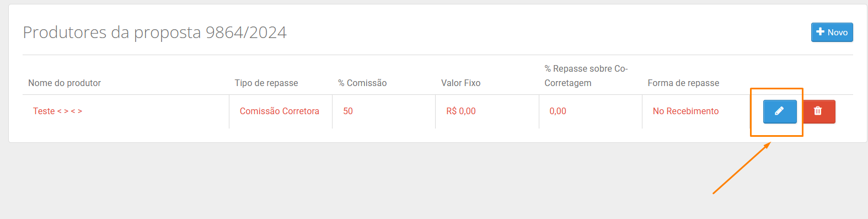Click the Nome do produtor column header
Viewport: 868px width, 219px height.
tap(65, 83)
